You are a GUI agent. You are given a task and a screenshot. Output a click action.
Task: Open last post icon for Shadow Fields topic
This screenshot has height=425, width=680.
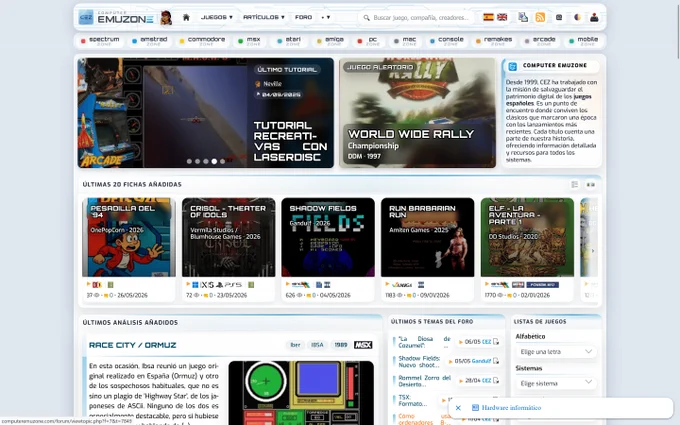496,361
